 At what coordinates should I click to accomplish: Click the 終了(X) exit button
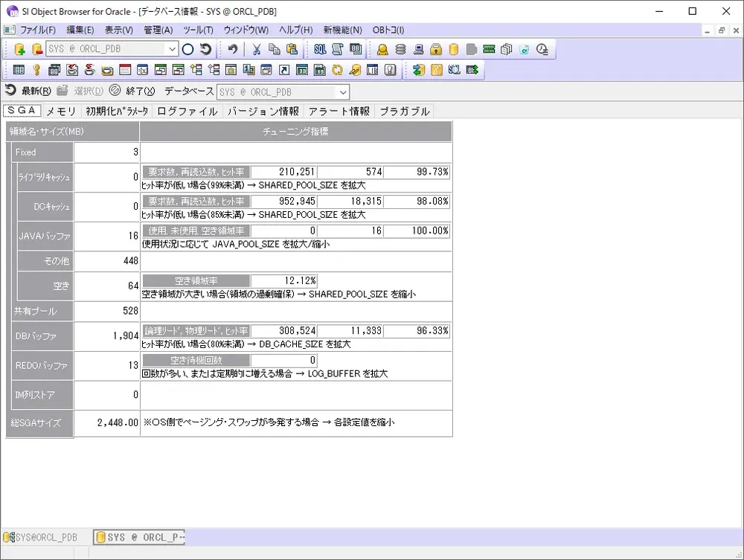pos(132,91)
